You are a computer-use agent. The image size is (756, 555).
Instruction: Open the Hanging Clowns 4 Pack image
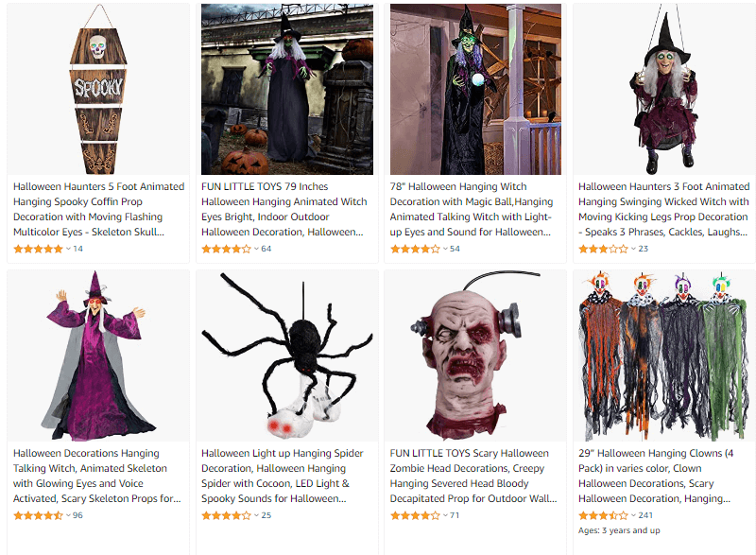[664, 356]
